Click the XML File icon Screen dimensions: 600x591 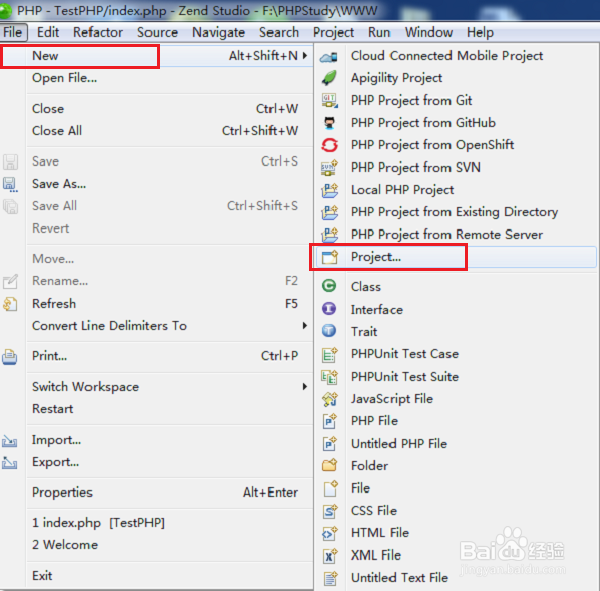coord(330,555)
